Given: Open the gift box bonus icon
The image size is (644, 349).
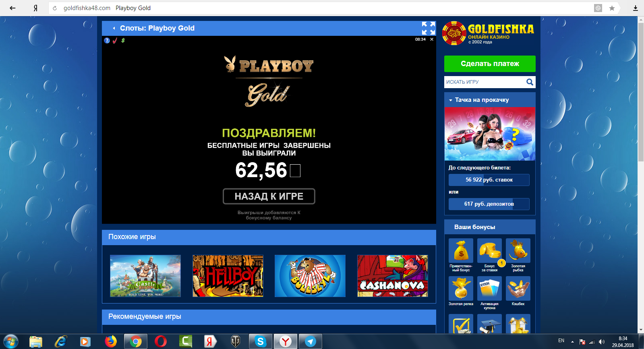Looking at the screenshot, I should 518,324.
